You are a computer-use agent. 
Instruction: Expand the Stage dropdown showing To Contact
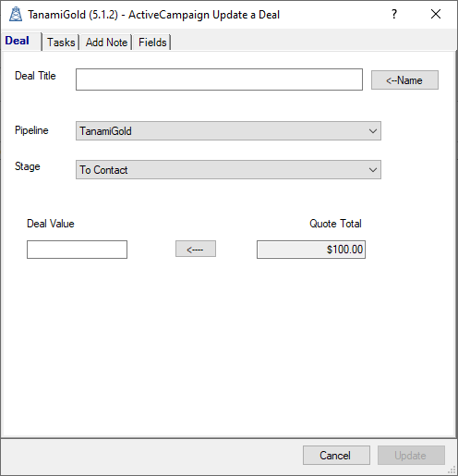(x=228, y=170)
